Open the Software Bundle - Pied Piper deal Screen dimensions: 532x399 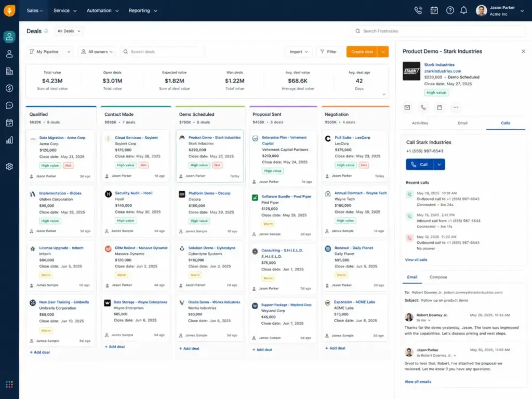(286, 196)
